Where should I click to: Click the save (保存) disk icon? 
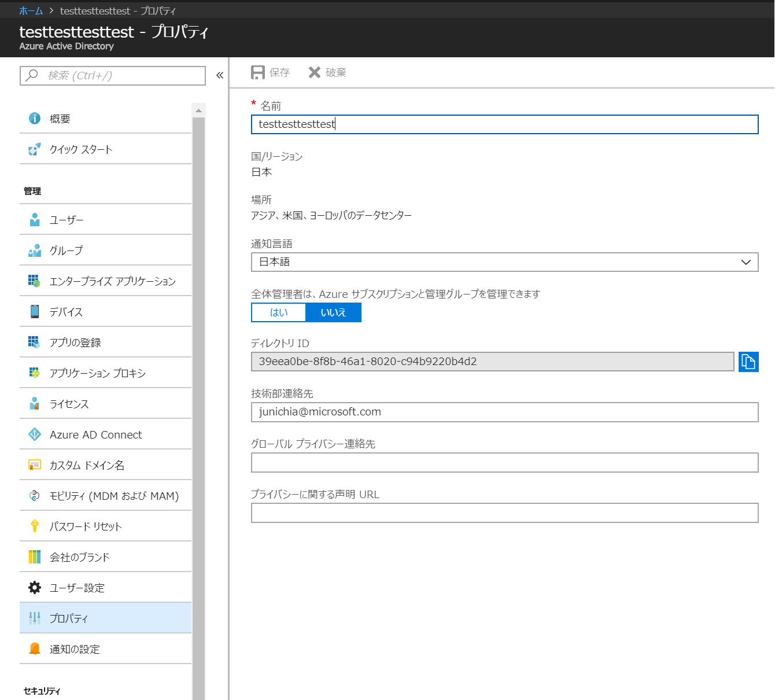click(x=258, y=72)
